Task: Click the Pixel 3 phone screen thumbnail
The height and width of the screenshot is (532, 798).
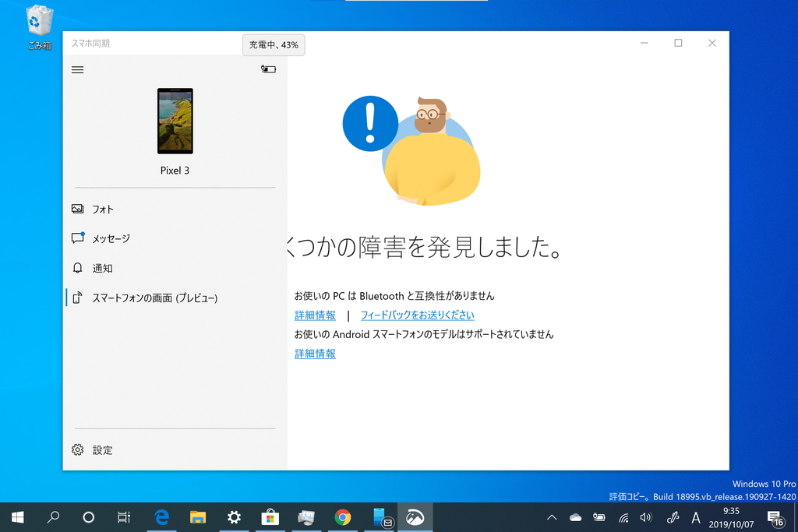Action: tap(175, 121)
